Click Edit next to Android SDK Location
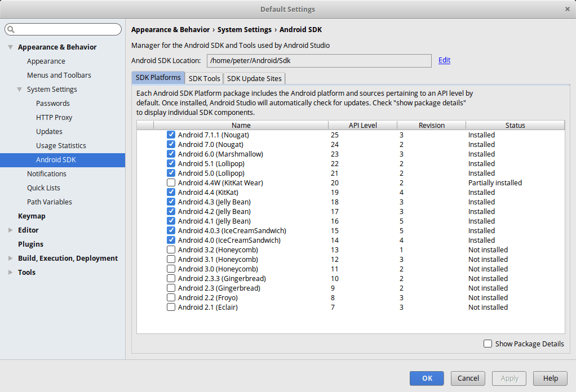Image resolution: width=576 pixels, height=392 pixels. 444,60
